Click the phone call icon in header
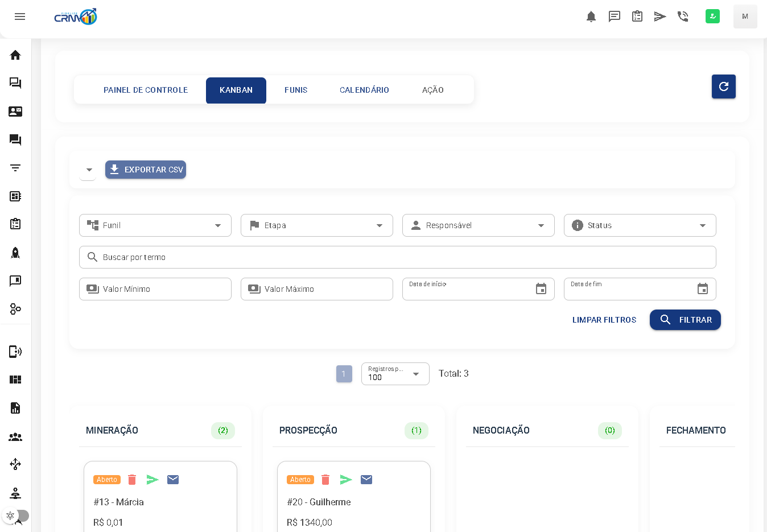This screenshot has height=532, width=767. coord(683,17)
